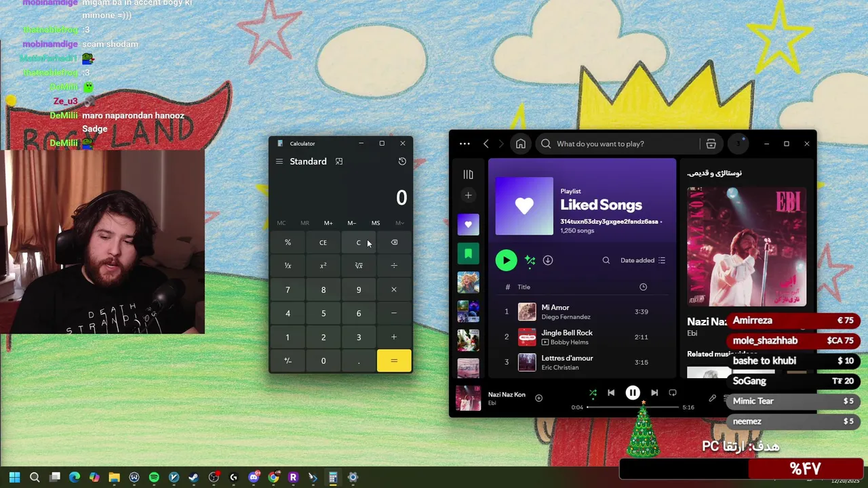Skip to next track in Spotify
Screen dimensions: 868x488
(654, 392)
